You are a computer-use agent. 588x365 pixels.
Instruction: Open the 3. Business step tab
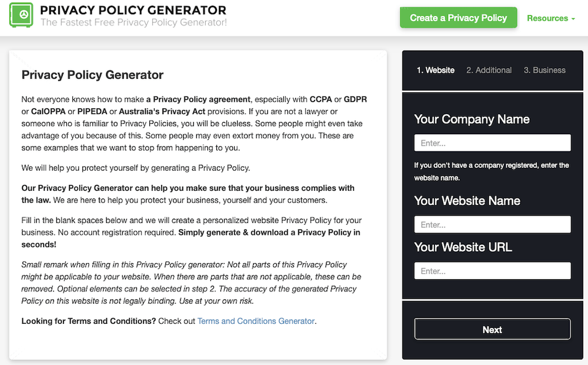click(x=544, y=70)
